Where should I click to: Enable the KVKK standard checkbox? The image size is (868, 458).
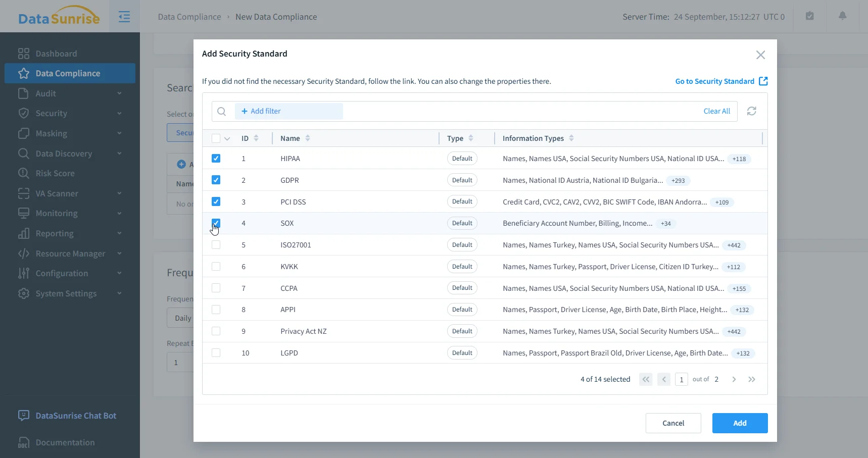tap(216, 266)
